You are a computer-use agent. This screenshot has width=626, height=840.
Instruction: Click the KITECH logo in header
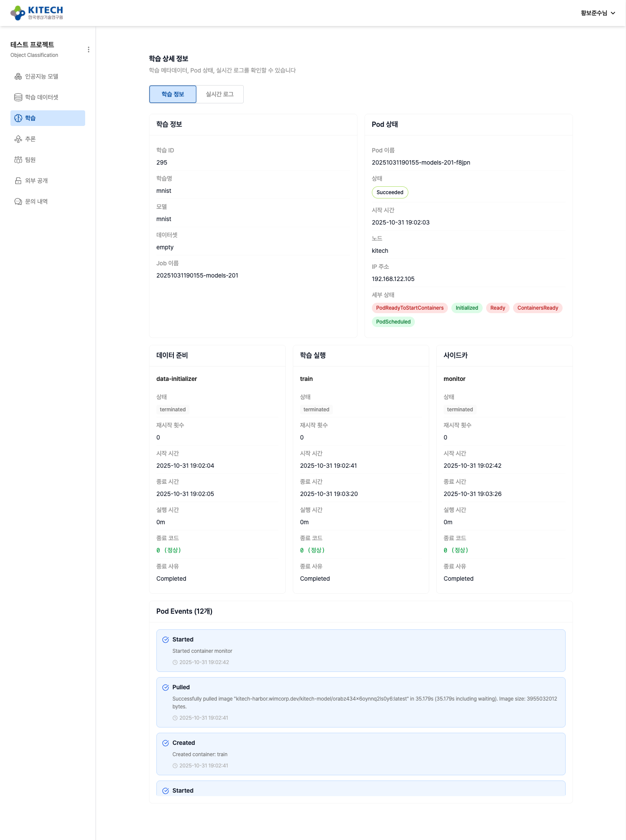coord(36,13)
